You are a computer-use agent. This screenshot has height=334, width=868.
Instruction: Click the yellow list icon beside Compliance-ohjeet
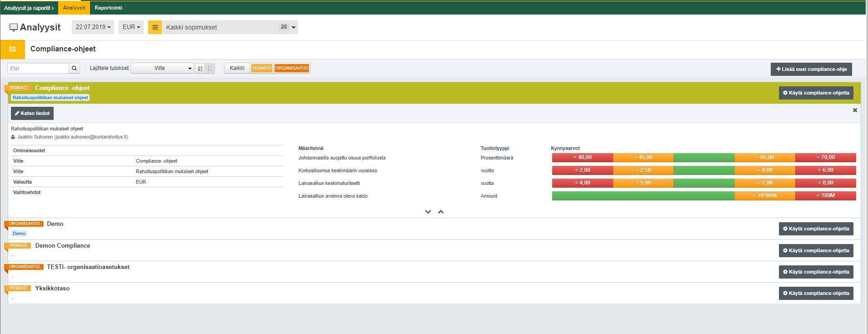(13, 49)
